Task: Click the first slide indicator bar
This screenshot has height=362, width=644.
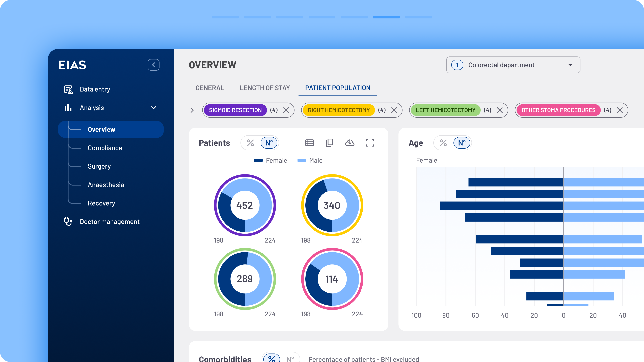Action: coord(225,17)
